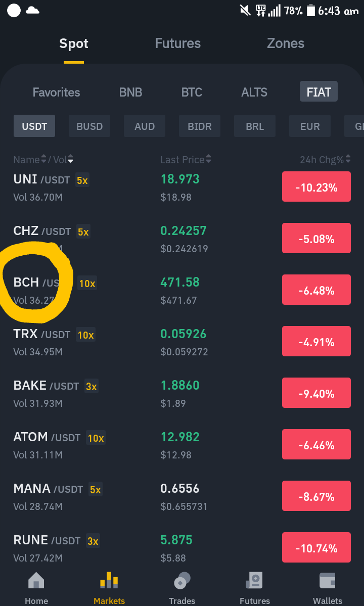Sort list by Vol arrows
Screen dimensions: 364x606
70,159
